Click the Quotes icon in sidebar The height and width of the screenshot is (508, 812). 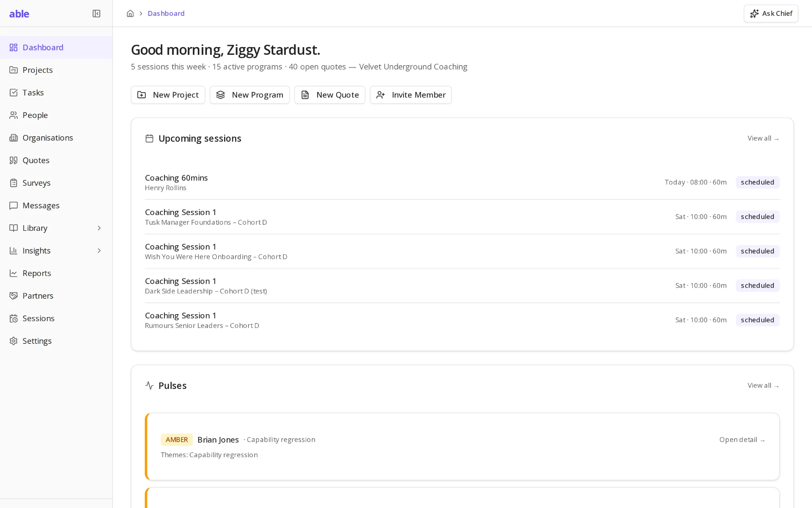pos(13,160)
